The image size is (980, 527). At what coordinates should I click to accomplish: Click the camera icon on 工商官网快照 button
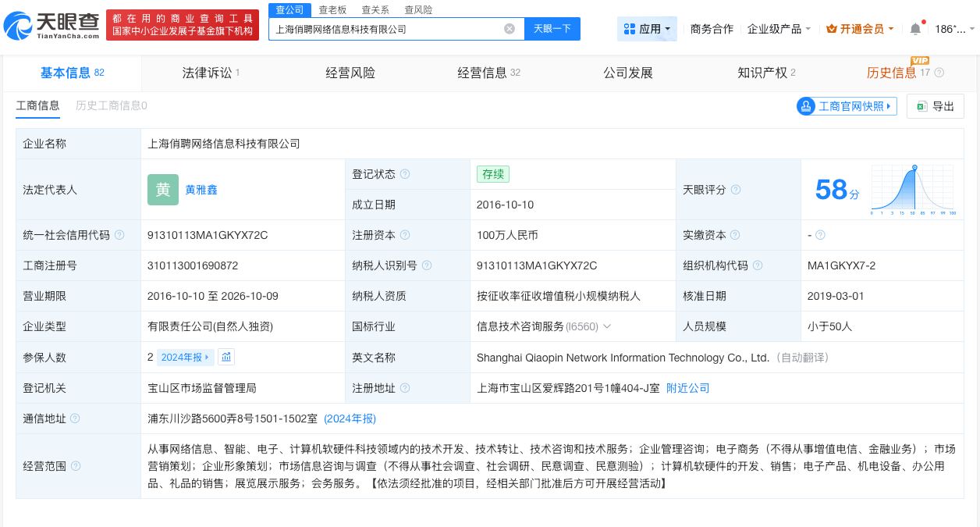[x=805, y=106]
